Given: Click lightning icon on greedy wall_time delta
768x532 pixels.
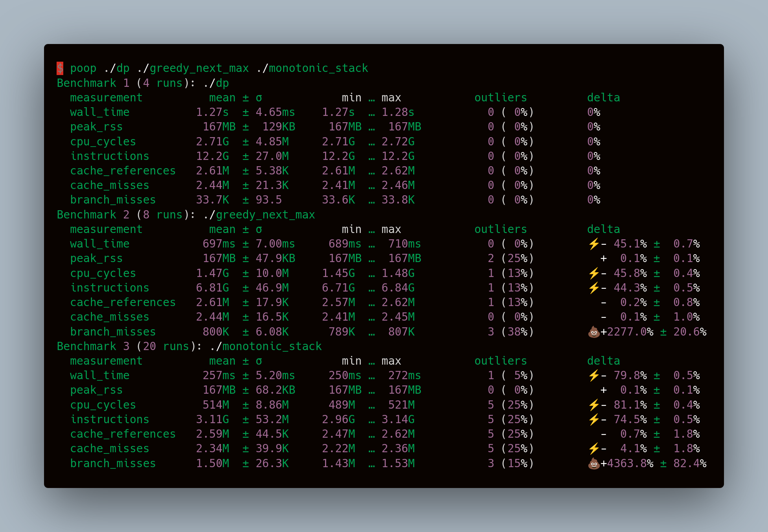Looking at the screenshot, I should coord(593,244).
